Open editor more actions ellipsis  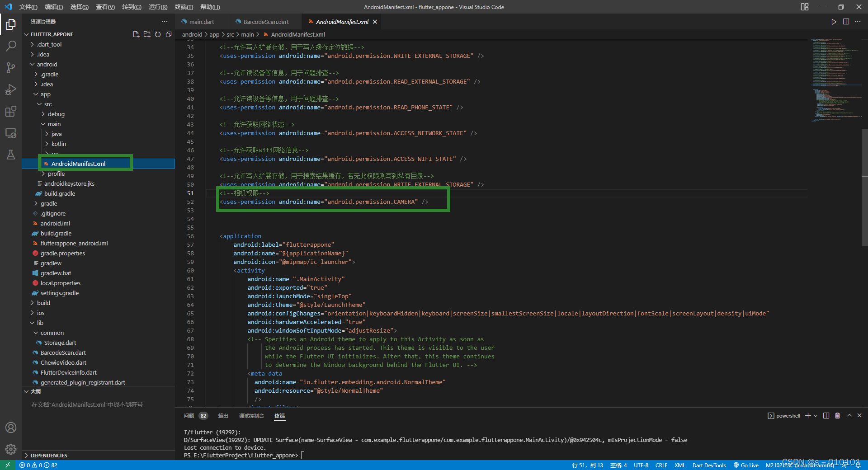858,22
